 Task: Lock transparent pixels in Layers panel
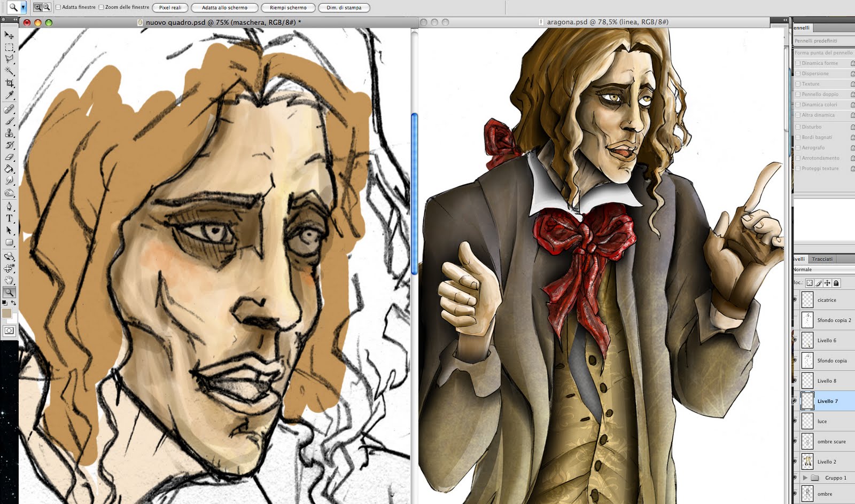(x=810, y=283)
